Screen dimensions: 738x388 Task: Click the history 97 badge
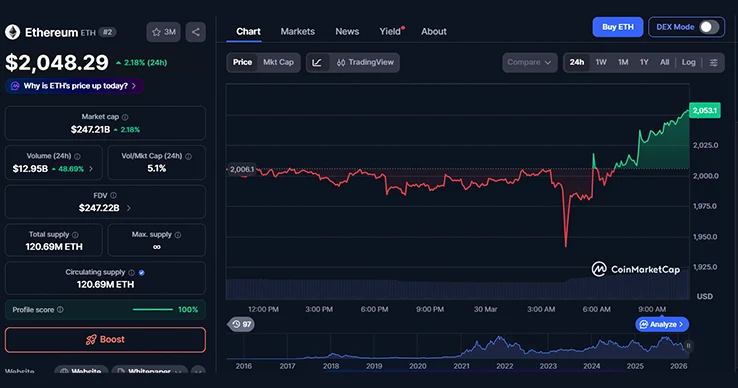click(x=241, y=324)
